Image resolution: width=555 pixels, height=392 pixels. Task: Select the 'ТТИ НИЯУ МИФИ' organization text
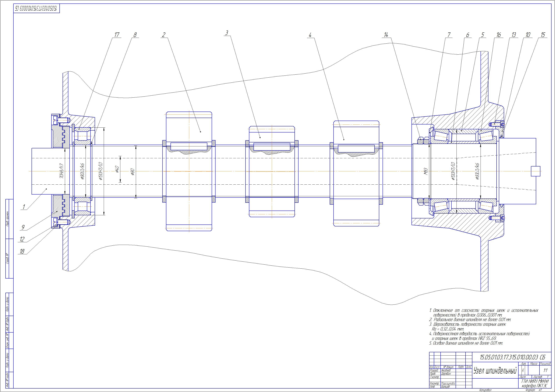[x=535, y=381]
